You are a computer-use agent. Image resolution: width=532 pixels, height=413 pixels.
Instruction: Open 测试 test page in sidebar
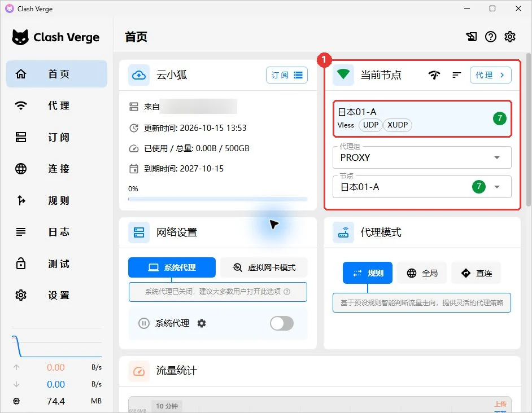(56, 263)
